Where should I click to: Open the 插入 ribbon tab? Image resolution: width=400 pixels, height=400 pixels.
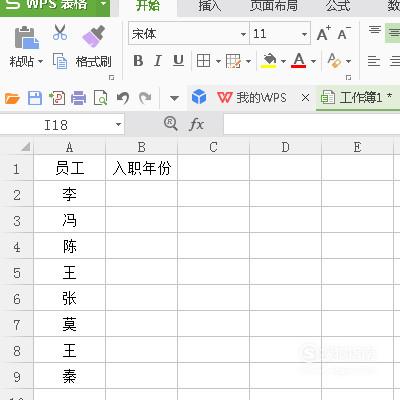(x=210, y=6)
